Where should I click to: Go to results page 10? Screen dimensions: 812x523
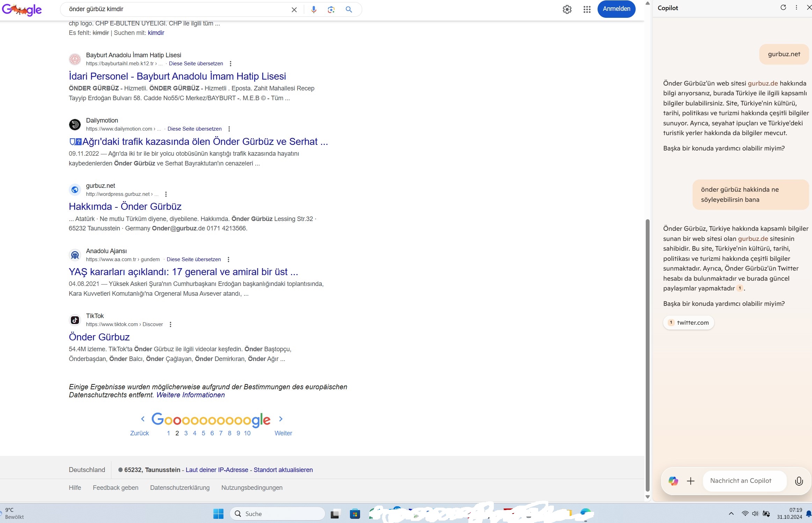(x=247, y=433)
